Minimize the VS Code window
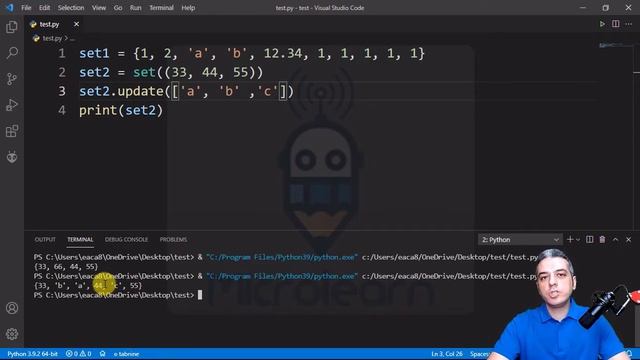Image resolution: width=640 pixels, height=360 pixels. 583,8
